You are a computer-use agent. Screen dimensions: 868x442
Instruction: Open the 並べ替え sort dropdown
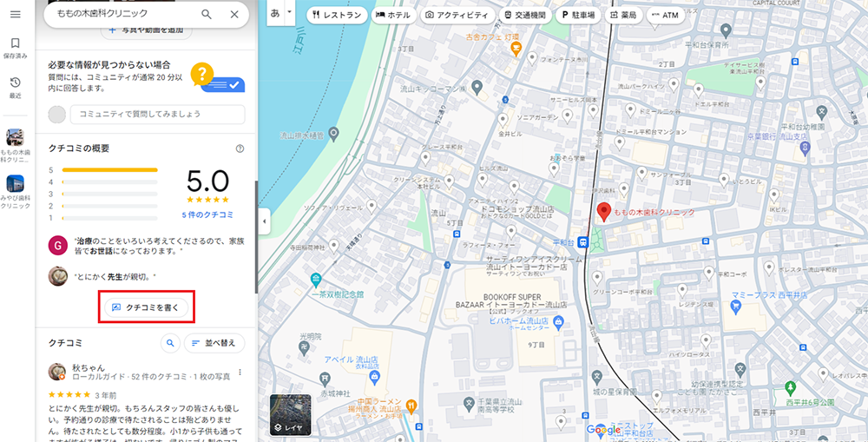[214, 343]
